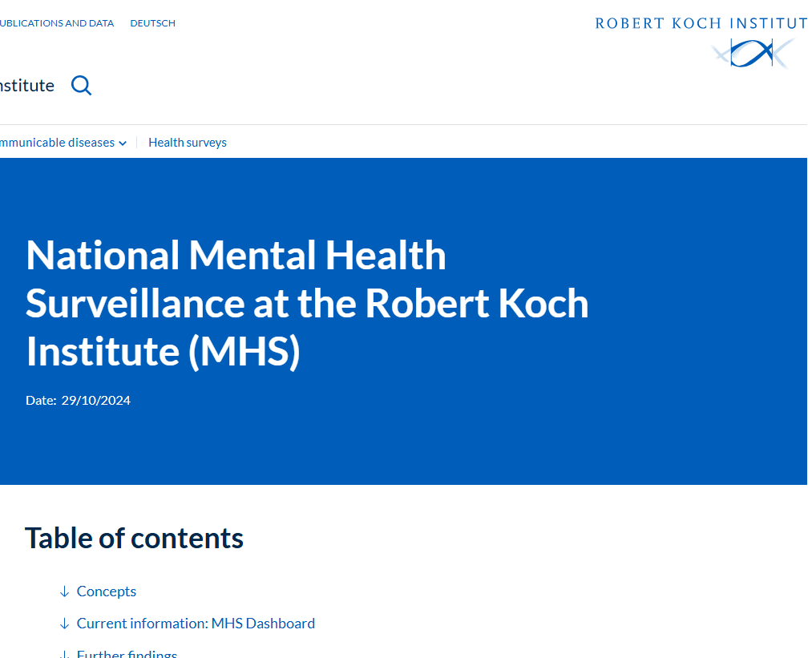Click the Table of contents heading
Viewport: 812px width, 658px height.
pos(134,538)
